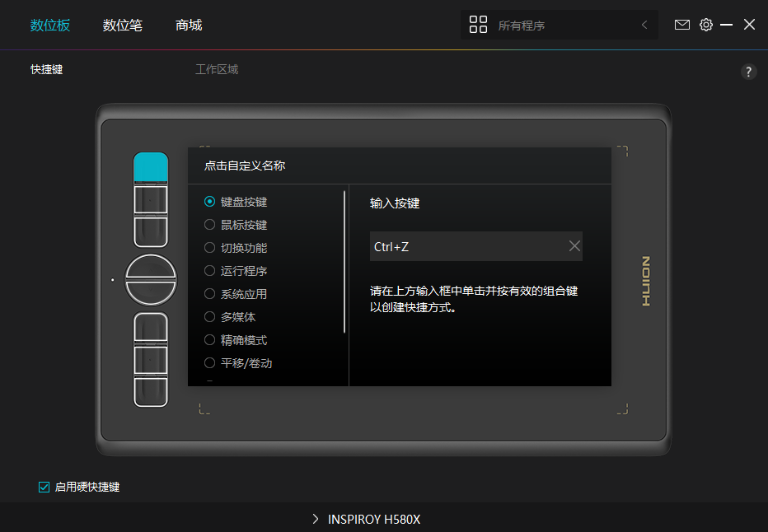
Task: Select the second tablet key from top
Action: point(151,199)
